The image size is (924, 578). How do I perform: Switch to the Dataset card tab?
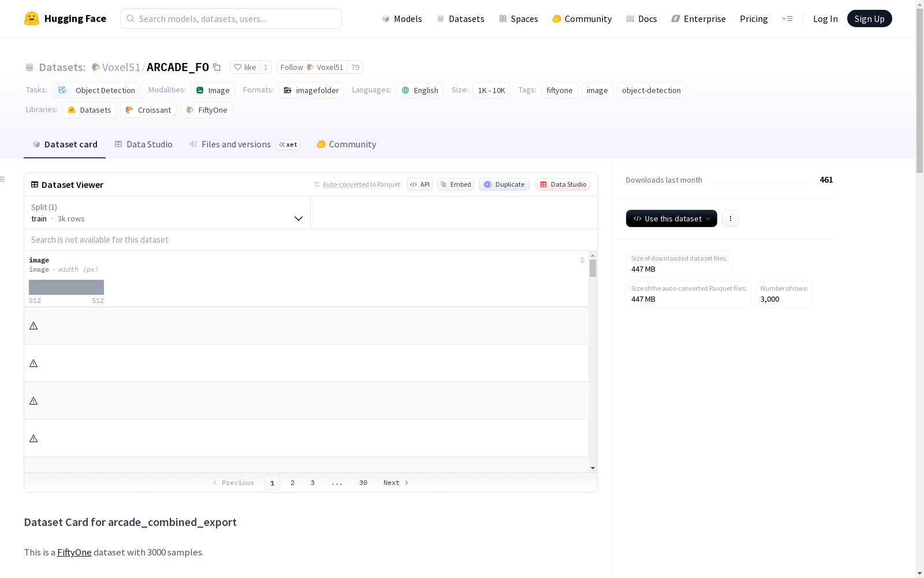[65, 144]
